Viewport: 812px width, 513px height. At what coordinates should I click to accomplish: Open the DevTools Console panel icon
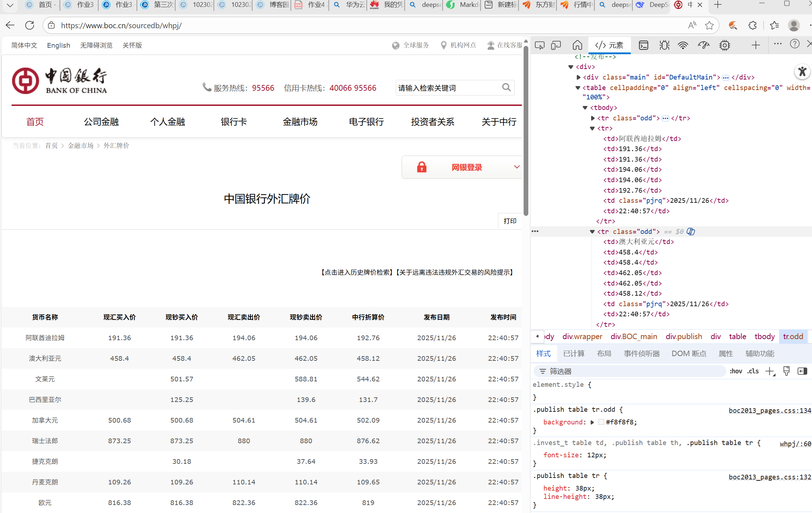click(x=643, y=45)
